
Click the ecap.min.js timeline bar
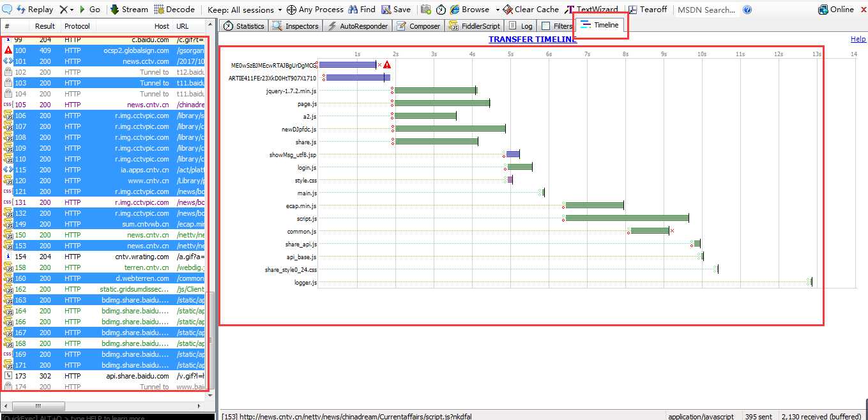pos(595,206)
